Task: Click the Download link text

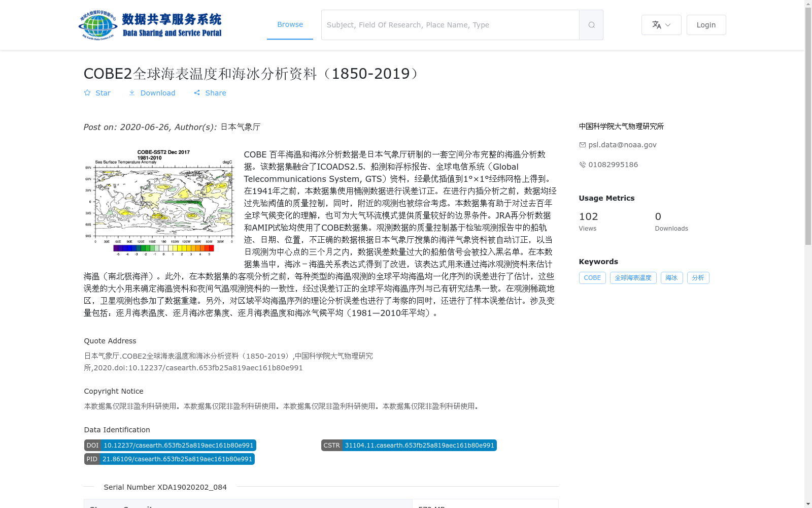Action: 158,93
